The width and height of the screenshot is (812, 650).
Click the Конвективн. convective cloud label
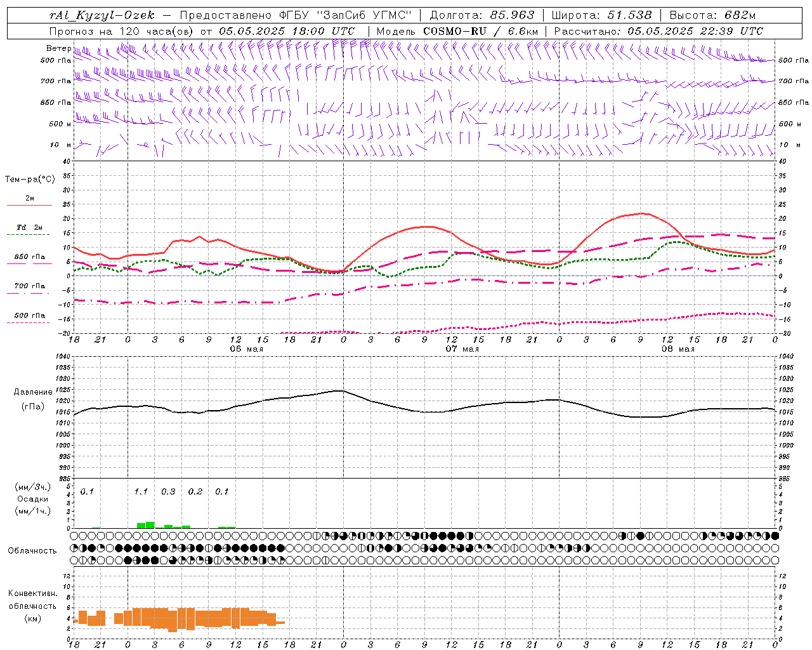[32, 594]
